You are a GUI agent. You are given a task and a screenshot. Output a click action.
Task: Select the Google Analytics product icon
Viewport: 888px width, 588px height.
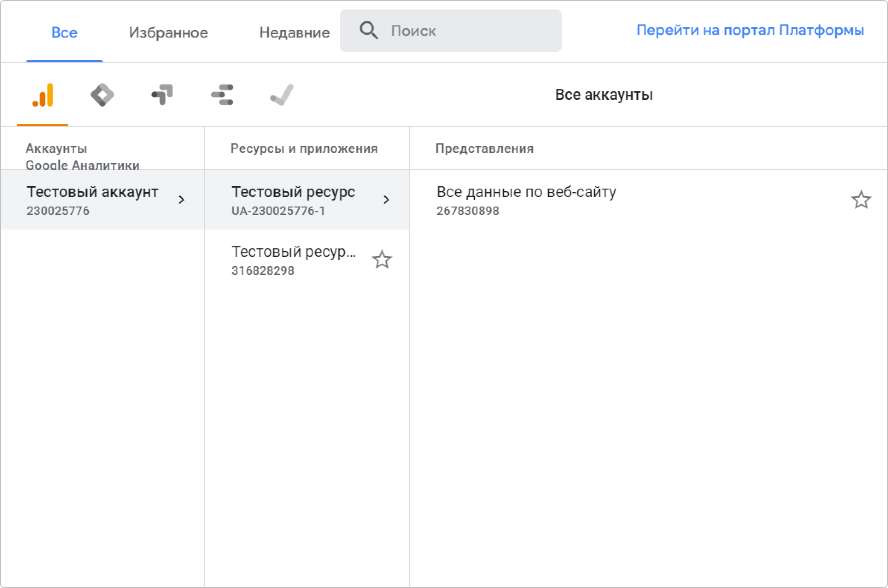tap(43, 95)
